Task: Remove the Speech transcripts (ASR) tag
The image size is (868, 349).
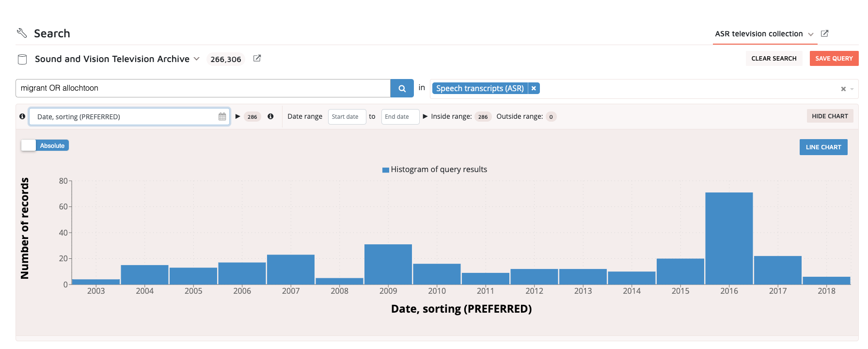Action: coord(534,88)
